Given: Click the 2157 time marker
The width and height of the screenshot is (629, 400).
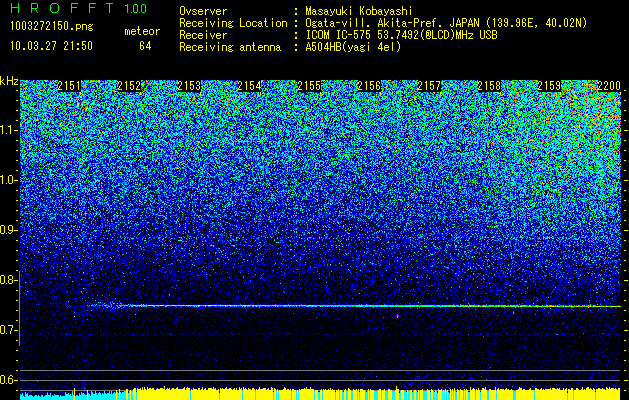Looking at the screenshot, I should [429, 86].
